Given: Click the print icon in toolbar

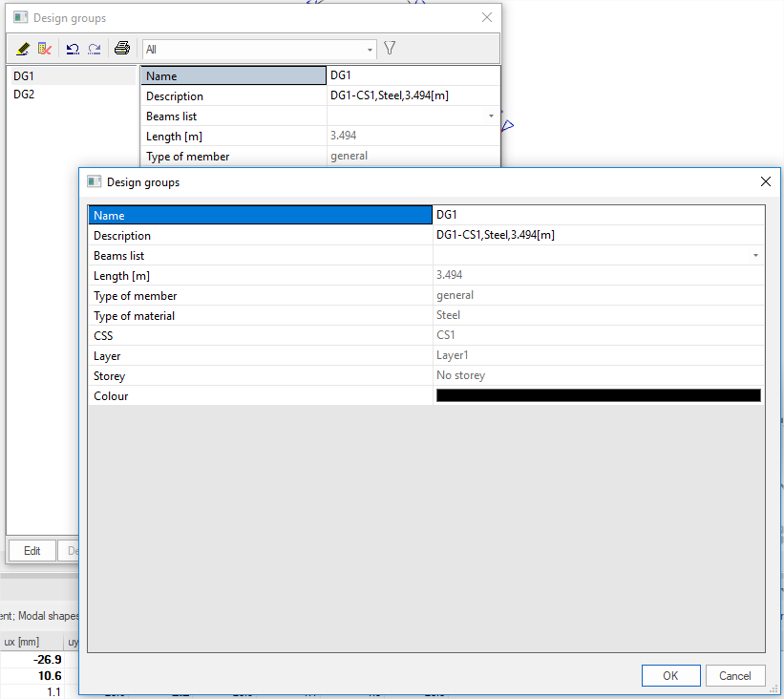Looking at the screenshot, I should click(122, 49).
